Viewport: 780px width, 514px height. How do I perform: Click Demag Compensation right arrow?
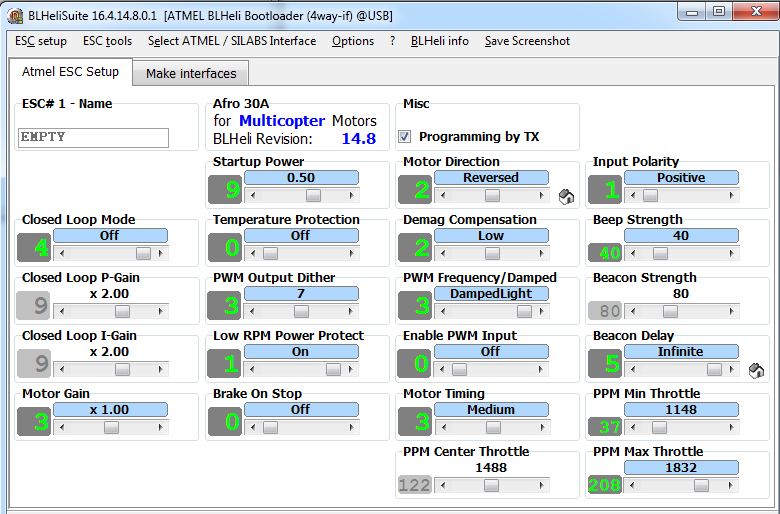[x=542, y=254]
